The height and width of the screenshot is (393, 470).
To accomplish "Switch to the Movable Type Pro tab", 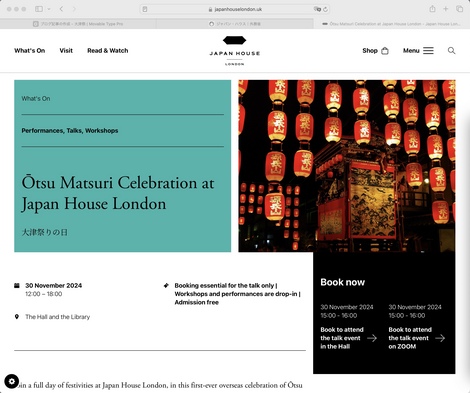I will pyautogui.click(x=78, y=24).
